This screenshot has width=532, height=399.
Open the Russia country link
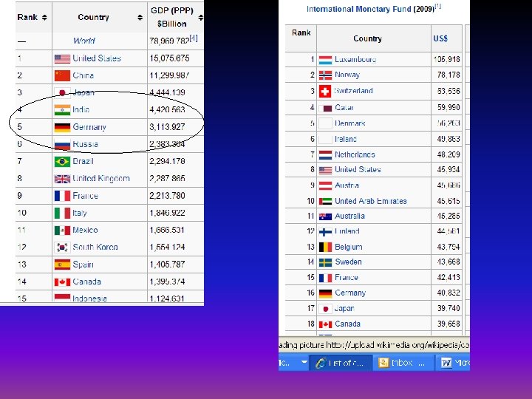[x=86, y=144]
